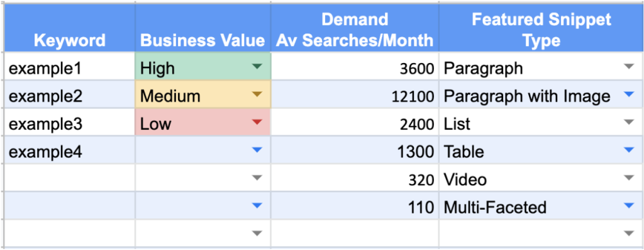
Task: Open the Paragraph snippet type dropdown arrow
Action: point(629,65)
